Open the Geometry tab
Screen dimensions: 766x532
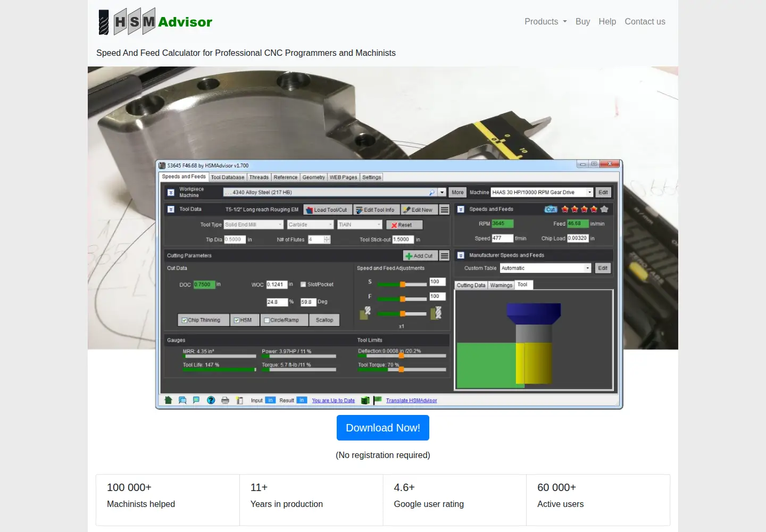point(314,177)
